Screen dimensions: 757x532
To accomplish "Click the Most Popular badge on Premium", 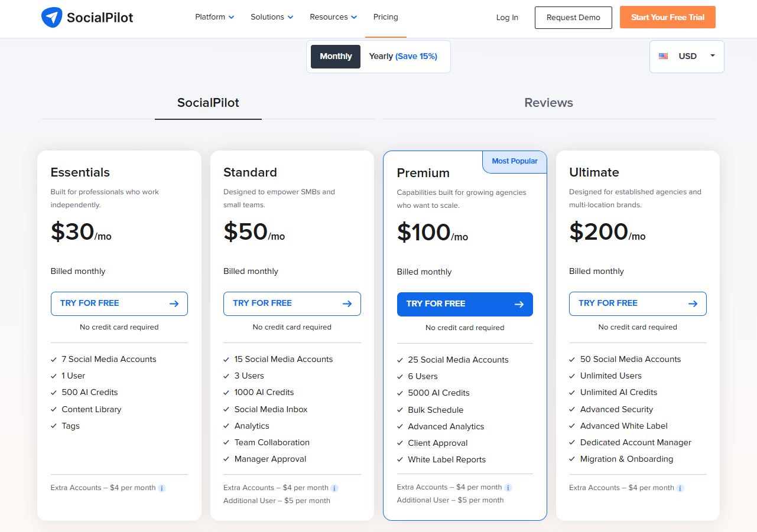I will (x=514, y=161).
